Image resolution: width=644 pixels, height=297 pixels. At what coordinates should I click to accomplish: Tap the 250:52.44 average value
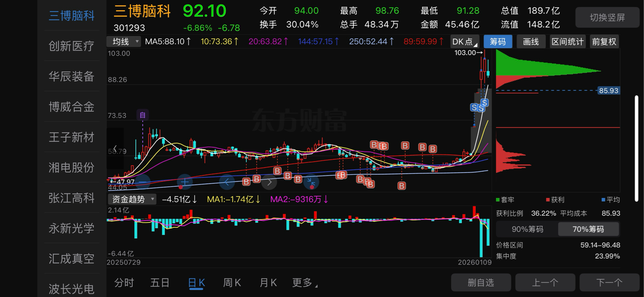tap(372, 41)
